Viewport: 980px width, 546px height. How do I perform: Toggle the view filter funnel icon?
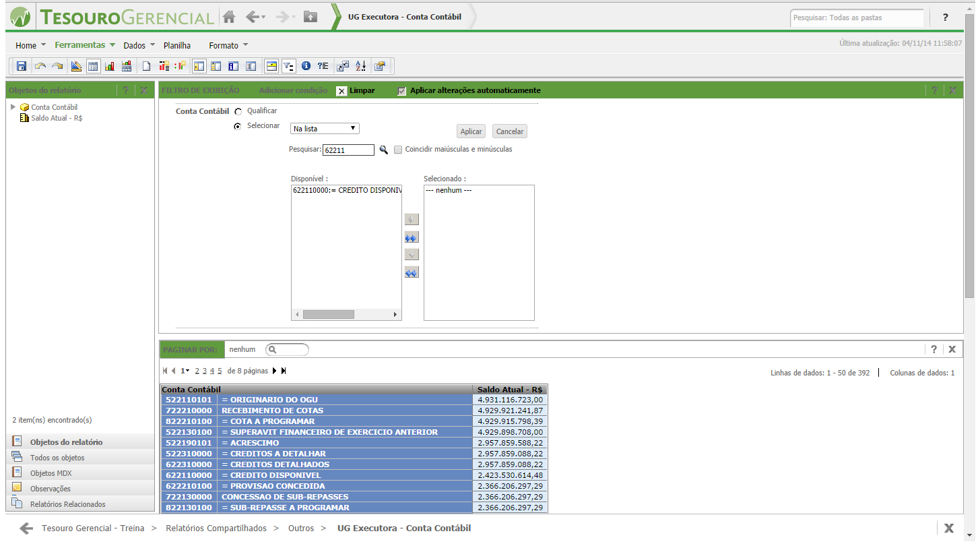point(288,66)
